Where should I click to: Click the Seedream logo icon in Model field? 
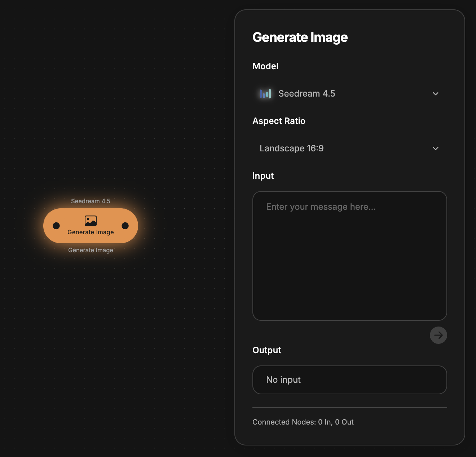pos(265,94)
